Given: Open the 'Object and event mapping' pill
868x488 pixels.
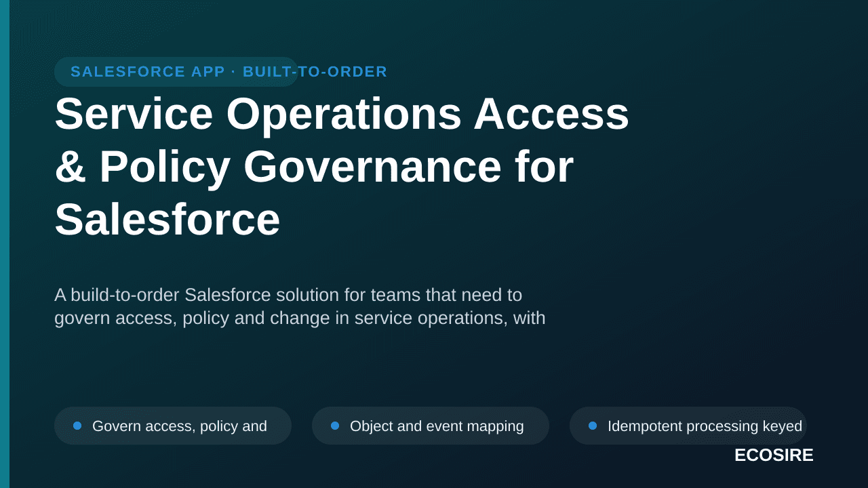Looking at the screenshot, I should (431, 426).
